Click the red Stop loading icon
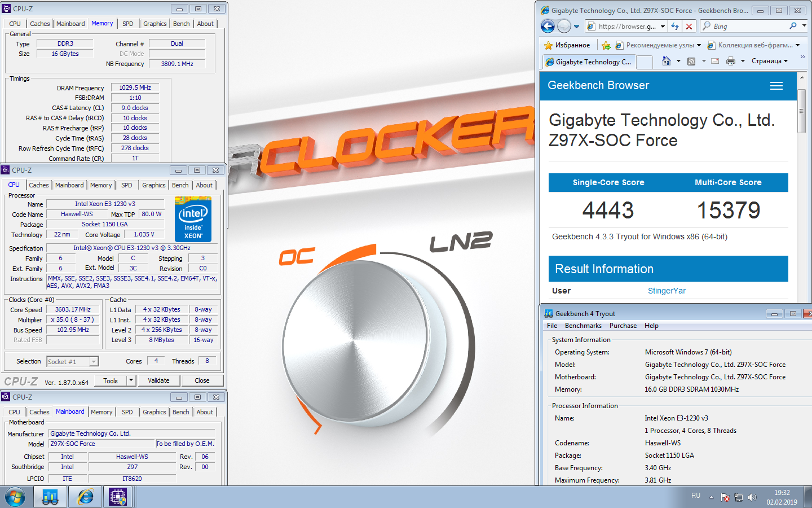Screen dimensions: 812x508 pos(689,26)
